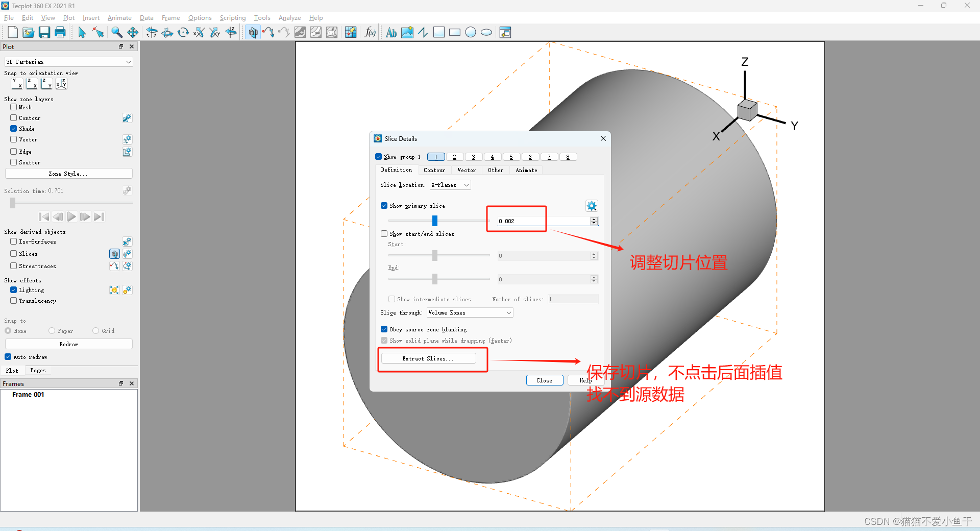This screenshot has height=531, width=980.
Task: Open the 3D Cartesian plot type dropdown
Action: [x=68, y=62]
